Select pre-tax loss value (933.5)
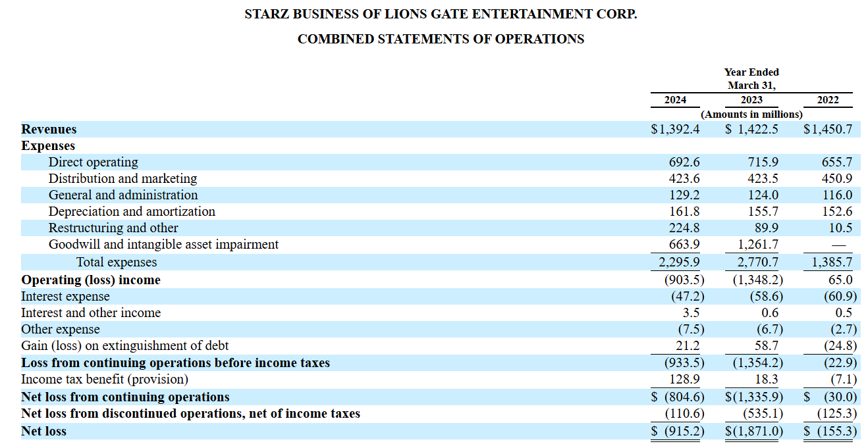Viewport: 868px width, 448px height. 684,363
